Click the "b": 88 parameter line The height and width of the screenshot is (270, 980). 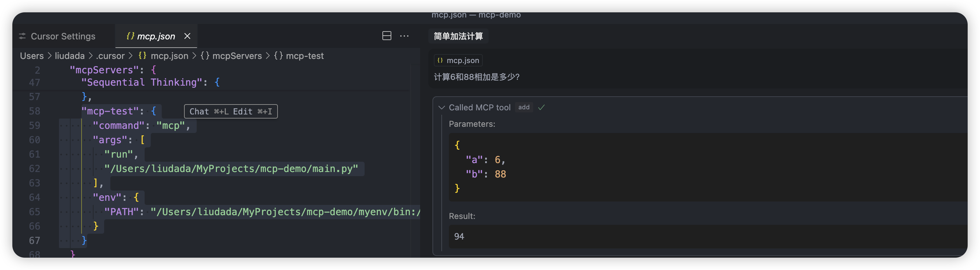pos(486,174)
